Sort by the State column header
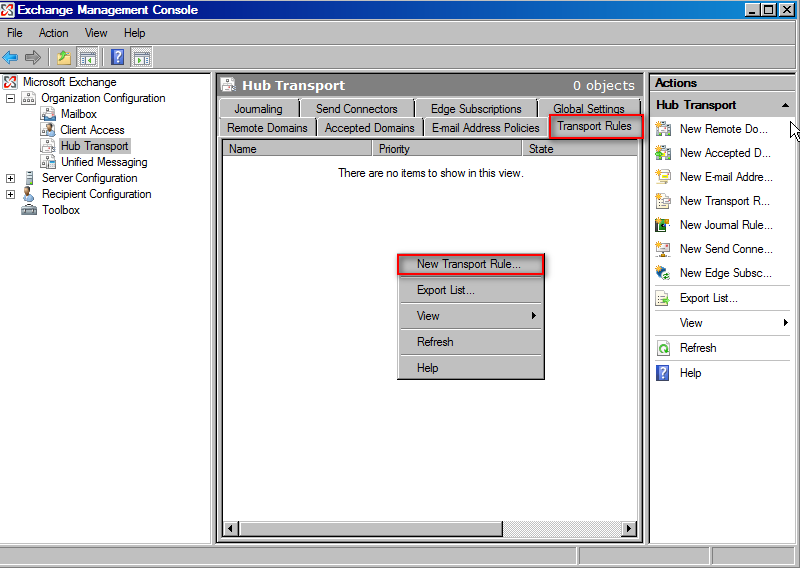This screenshot has height=568, width=800. click(x=580, y=149)
